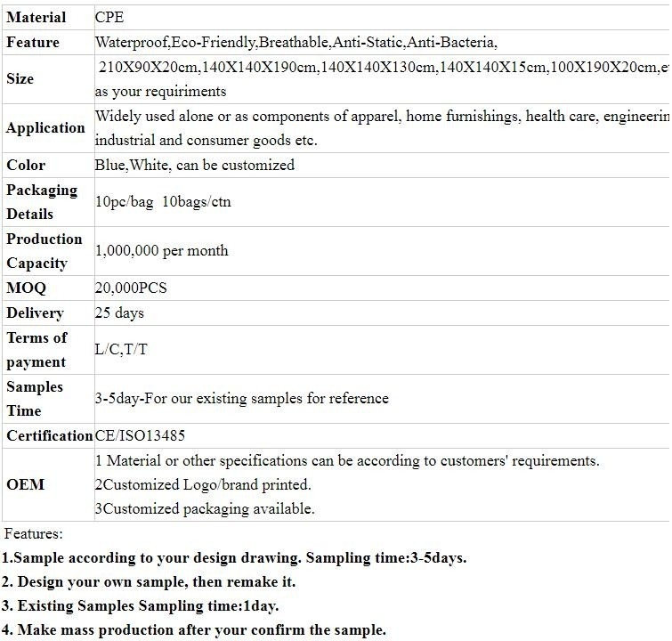Click the 'Features:' heading below table
Image resolution: width=672 pixels, height=641 pixels.
[x=33, y=534]
